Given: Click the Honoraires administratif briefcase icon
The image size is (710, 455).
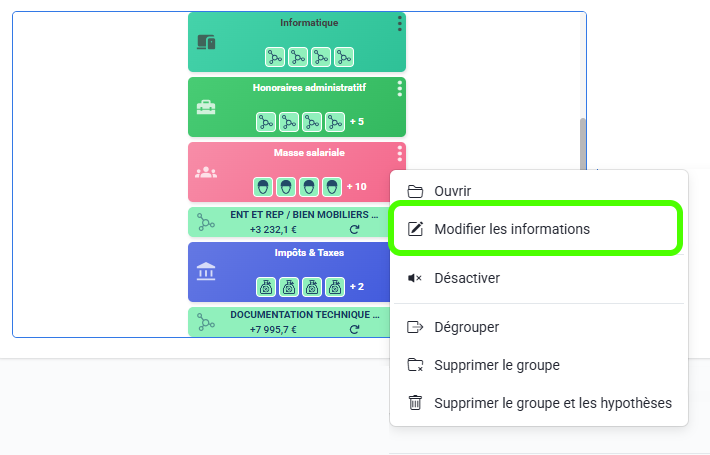Looking at the screenshot, I should (206, 107).
